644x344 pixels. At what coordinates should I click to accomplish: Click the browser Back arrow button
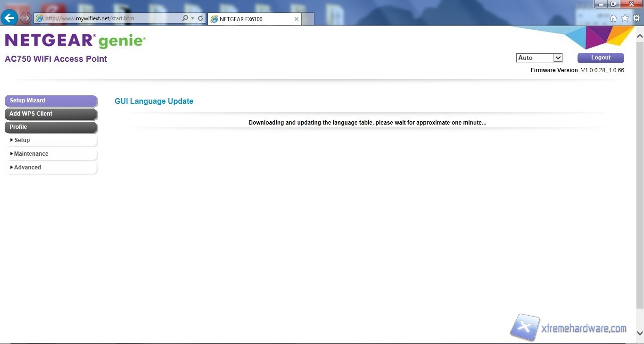pos(9,18)
